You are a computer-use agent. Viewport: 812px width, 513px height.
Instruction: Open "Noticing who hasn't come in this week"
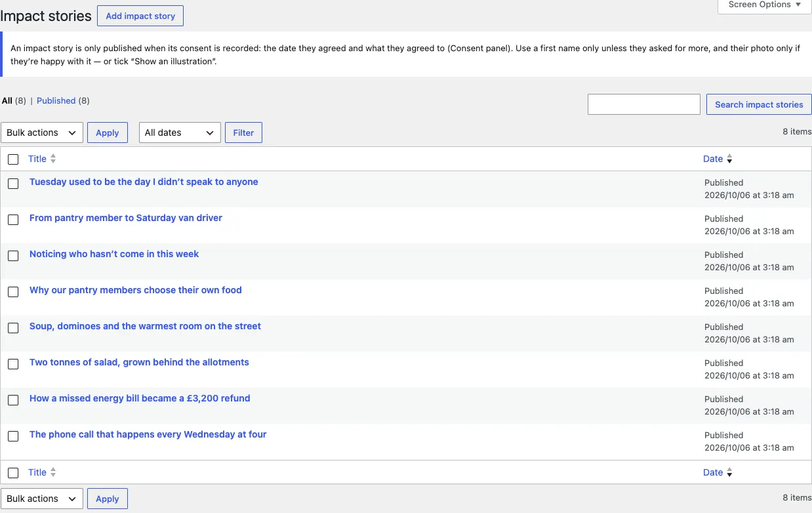114,254
